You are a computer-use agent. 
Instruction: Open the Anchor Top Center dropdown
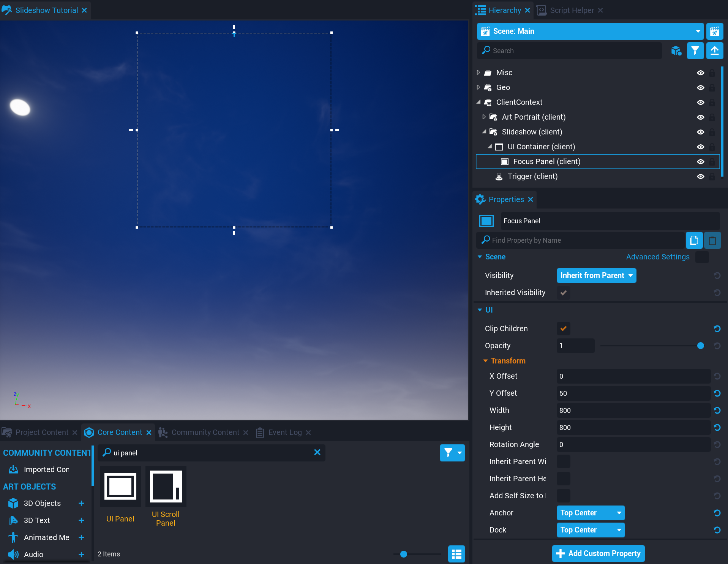tap(591, 513)
